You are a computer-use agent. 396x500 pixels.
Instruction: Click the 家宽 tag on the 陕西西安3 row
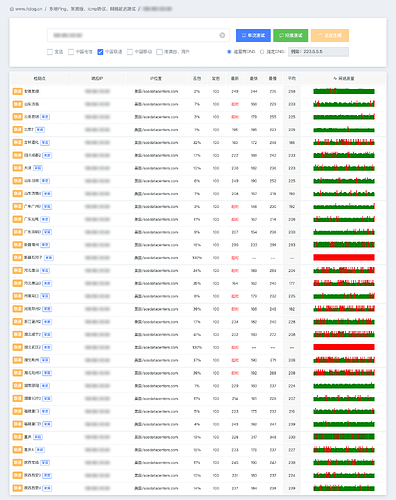click(47, 475)
